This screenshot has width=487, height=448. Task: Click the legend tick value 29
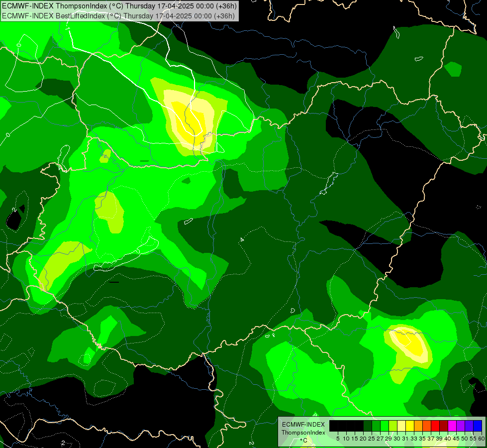(389, 439)
